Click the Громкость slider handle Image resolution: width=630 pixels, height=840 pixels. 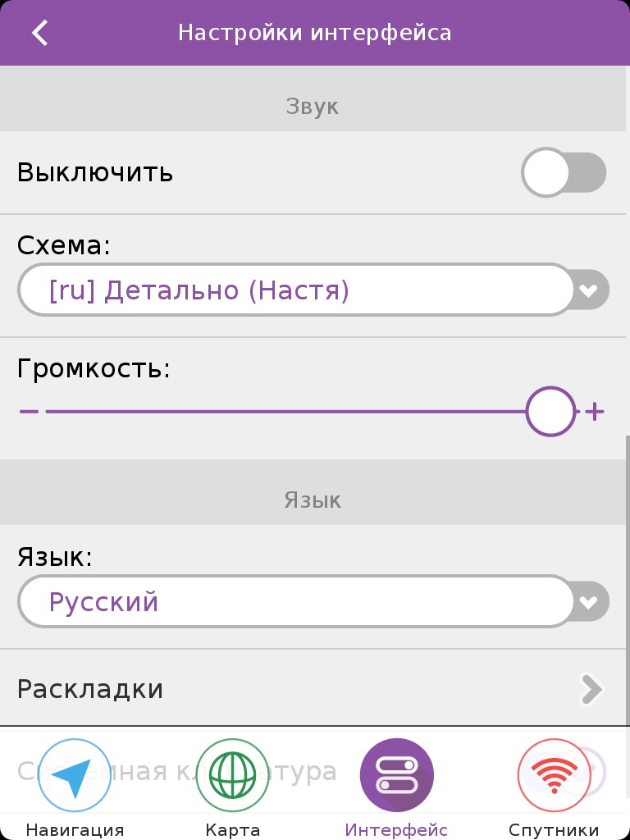pos(550,411)
